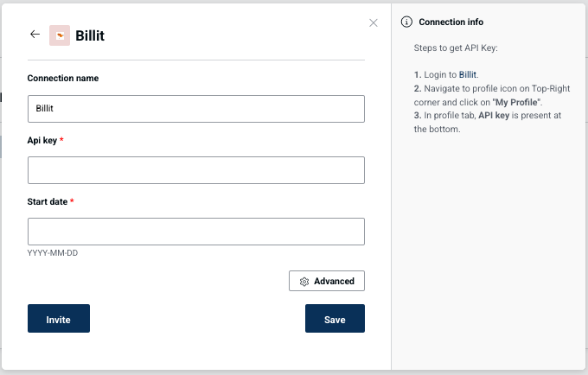
Task: Click the Billit logo icon
Action: point(60,35)
